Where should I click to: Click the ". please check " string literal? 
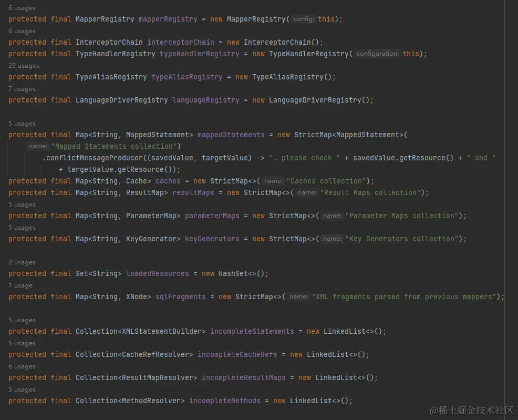click(305, 158)
